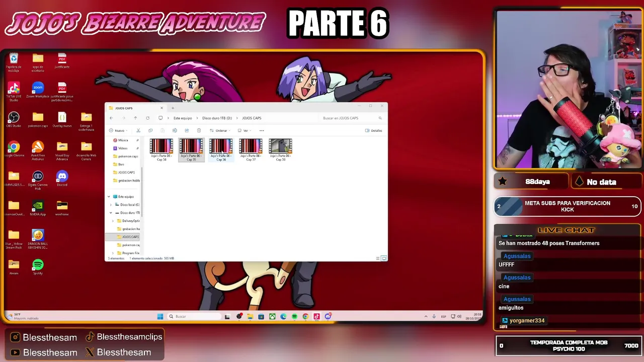Select video Jojo's Parte 06 - Cap 37
The image size is (644, 362).
pos(251,150)
